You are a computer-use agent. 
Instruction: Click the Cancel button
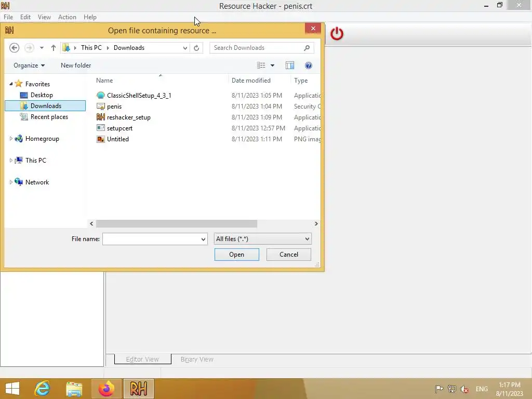pyautogui.click(x=289, y=255)
